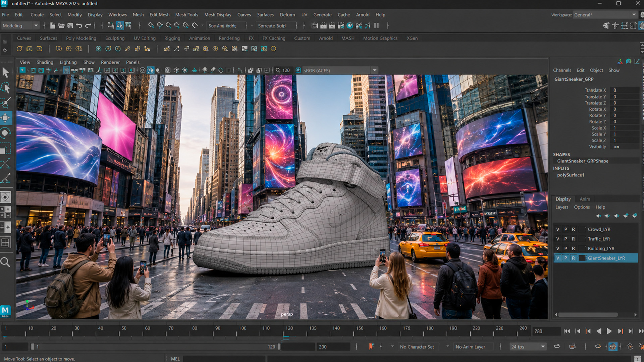
Task: Click the orange auto keyframe icon
Action: pyautogui.click(x=371, y=346)
